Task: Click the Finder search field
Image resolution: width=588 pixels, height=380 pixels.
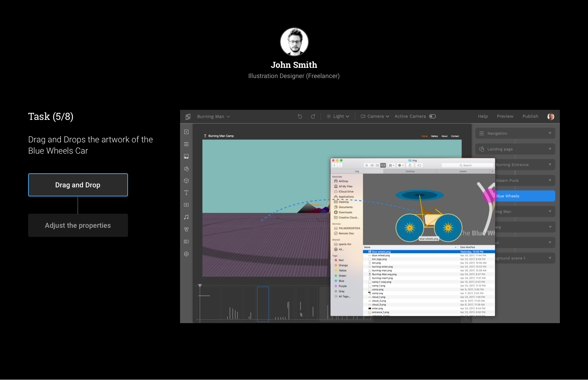Action: coord(467,165)
